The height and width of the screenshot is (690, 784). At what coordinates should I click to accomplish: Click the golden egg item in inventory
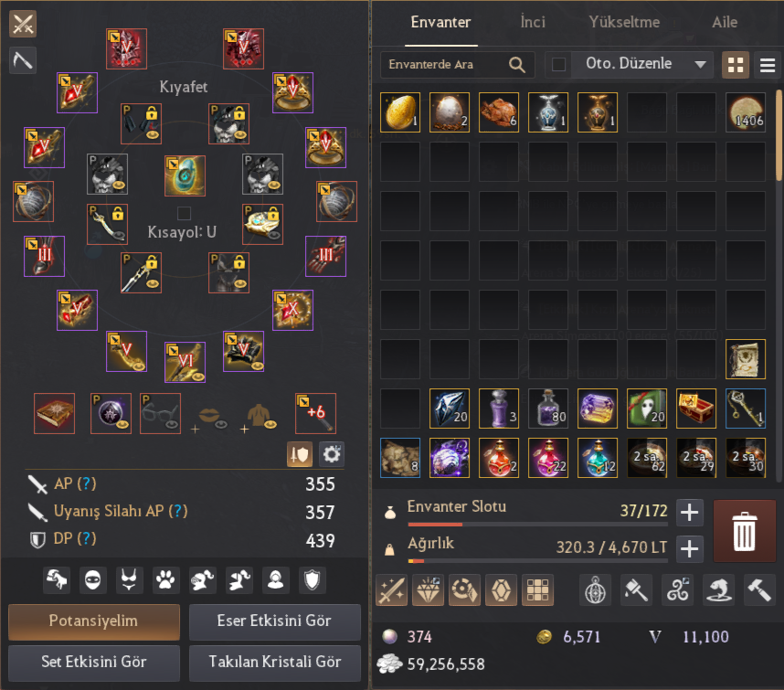pos(400,112)
